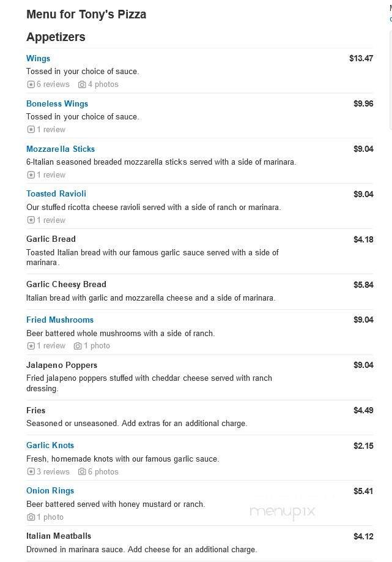The image size is (392, 562).
Task: Open the Boneless Wings link
Action: click(x=57, y=103)
